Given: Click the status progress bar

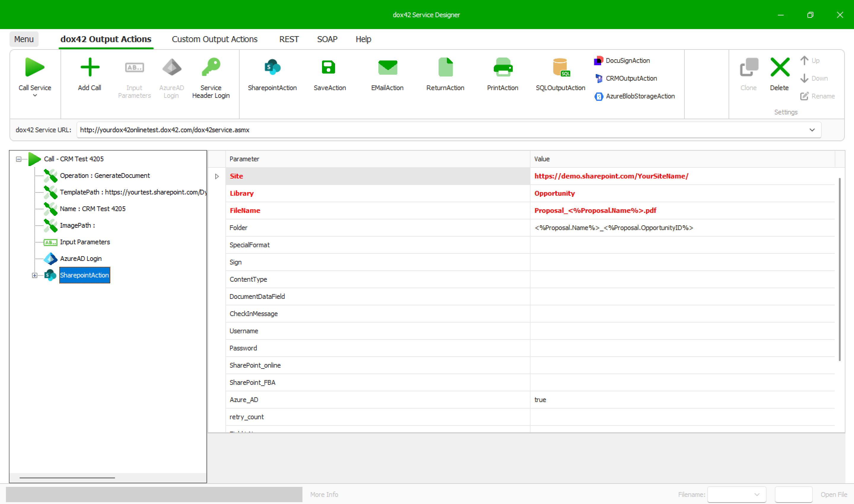Looking at the screenshot, I should pyautogui.click(x=154, y=495).
